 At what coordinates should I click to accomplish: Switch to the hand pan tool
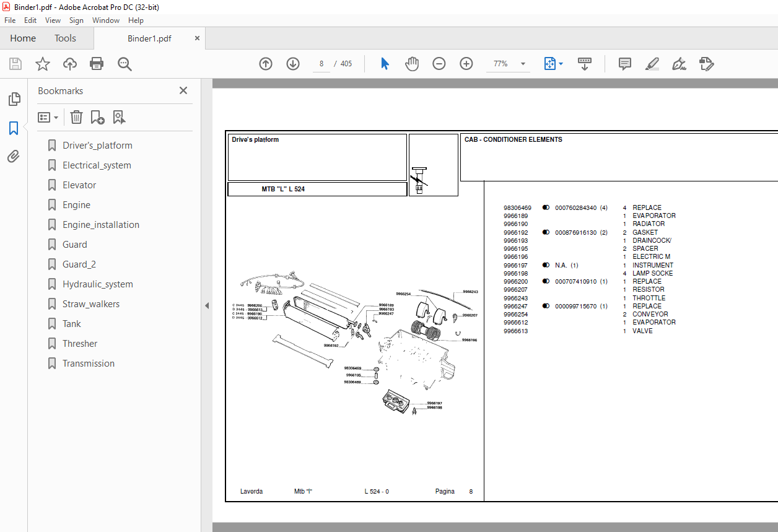(x=412, y=64)
